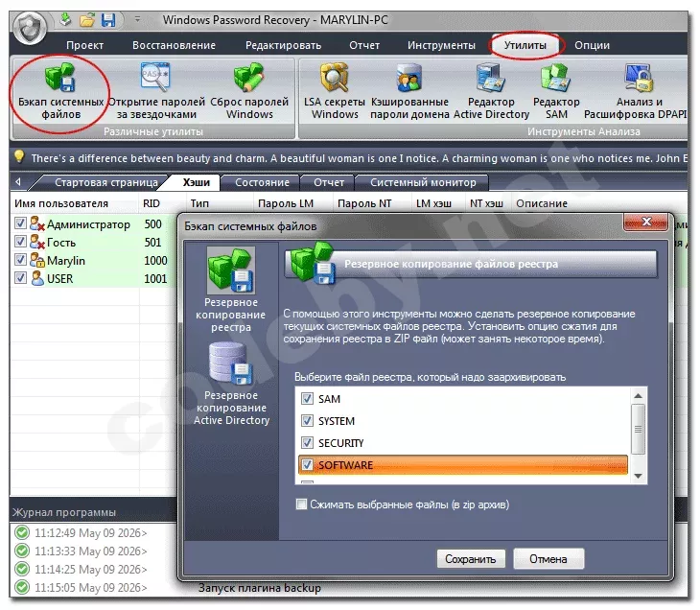Click the registry list scroll up arrow
700x610 pixels.
[x=638, y=396]
